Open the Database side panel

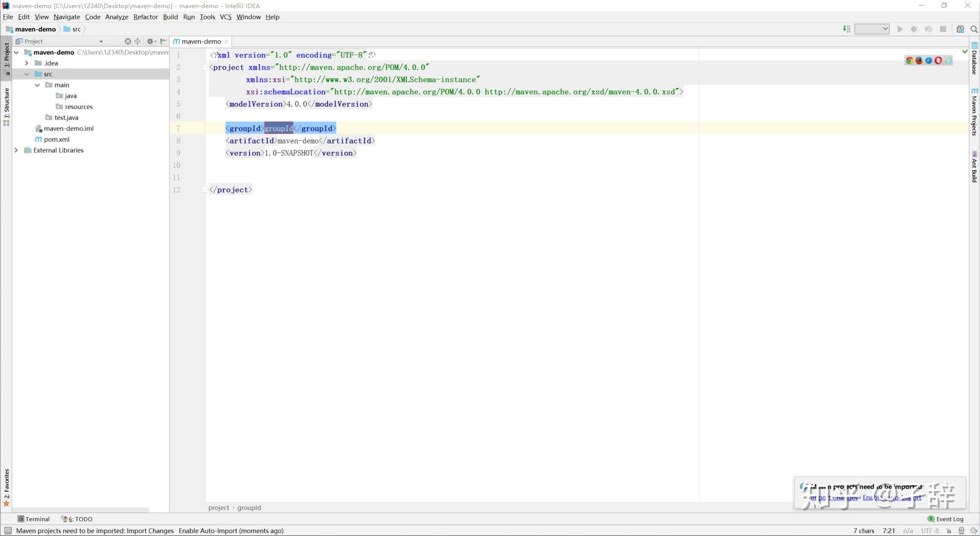(975, 59)
